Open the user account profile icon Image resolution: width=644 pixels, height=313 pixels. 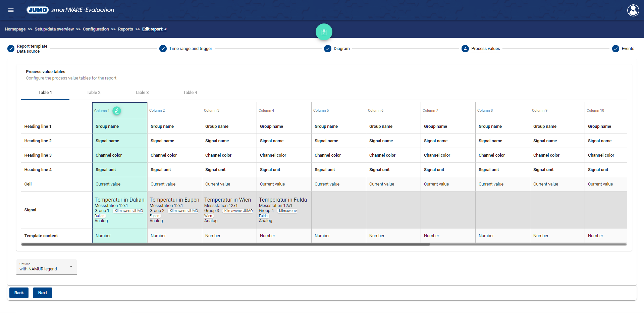(x=633, y=10)
